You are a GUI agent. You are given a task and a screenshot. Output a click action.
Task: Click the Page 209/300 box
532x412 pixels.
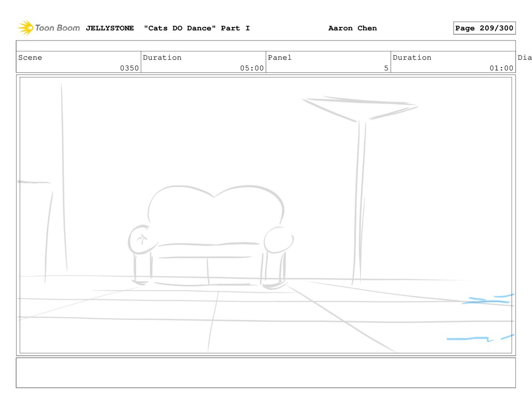click(x=484, y=28)
